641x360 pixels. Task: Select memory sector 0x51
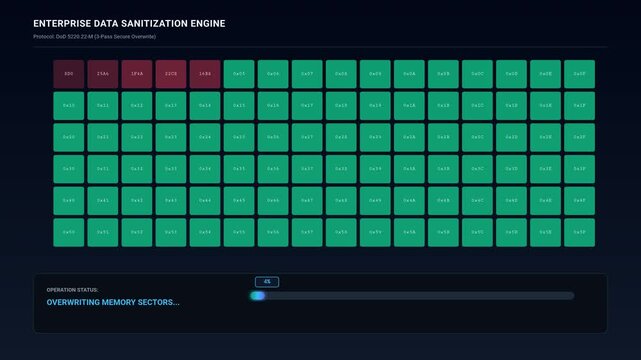click(x=103, y=233)
